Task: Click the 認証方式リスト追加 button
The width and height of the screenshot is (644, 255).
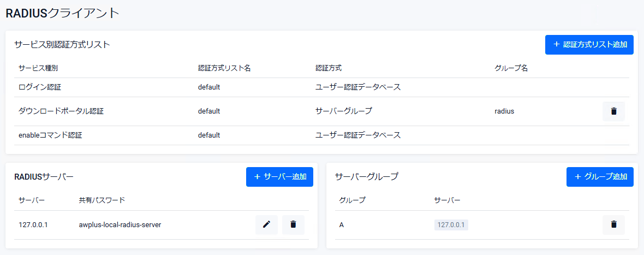Action: [589, 45]
